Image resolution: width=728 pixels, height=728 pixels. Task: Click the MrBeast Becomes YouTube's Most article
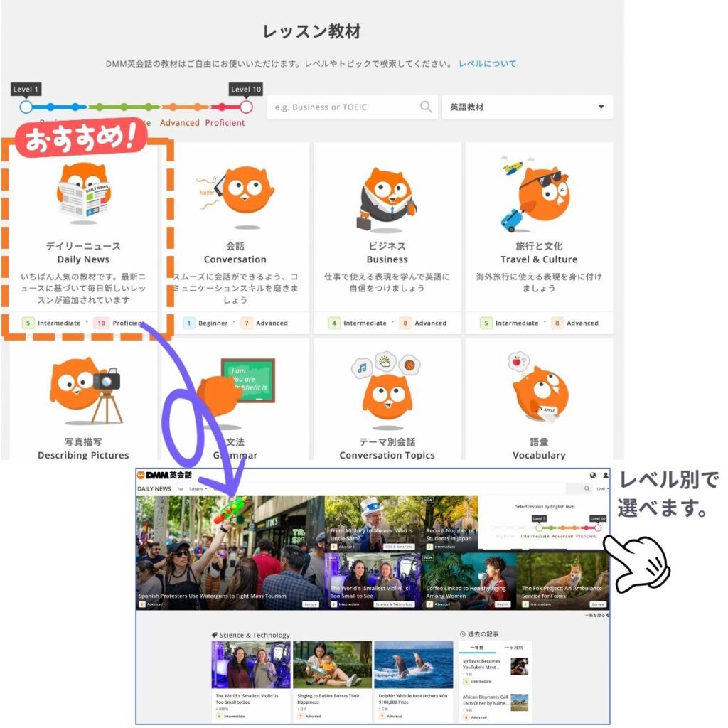[x=496, y=670]
